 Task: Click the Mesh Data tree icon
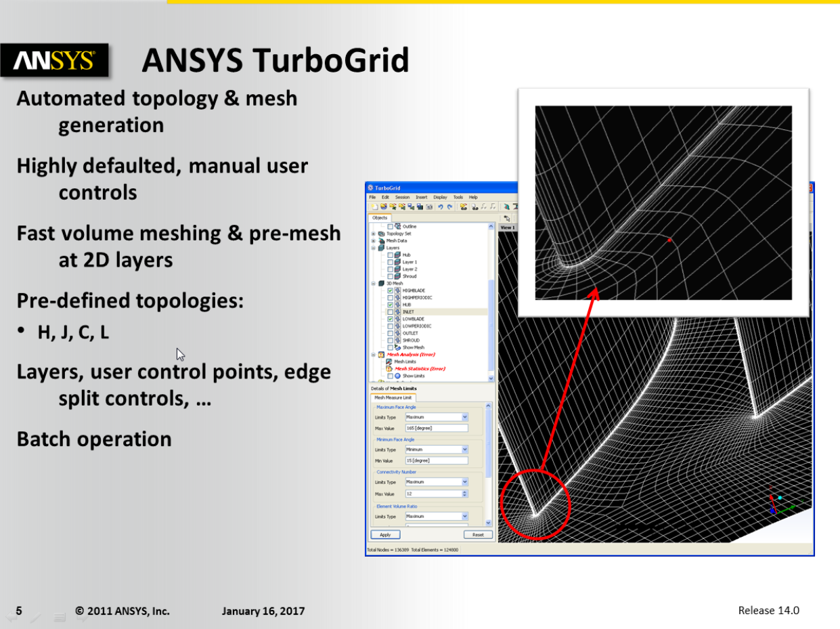(x=382, y=241)
